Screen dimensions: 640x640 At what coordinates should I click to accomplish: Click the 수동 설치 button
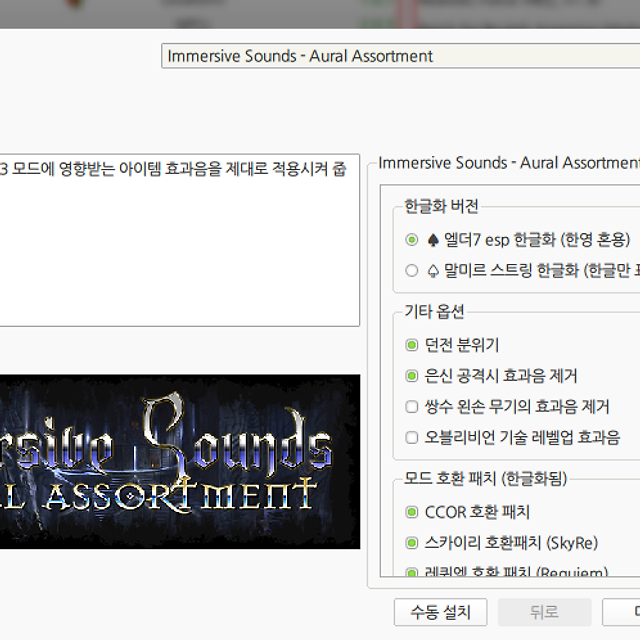pyautogui.click(x=440, y=612)
